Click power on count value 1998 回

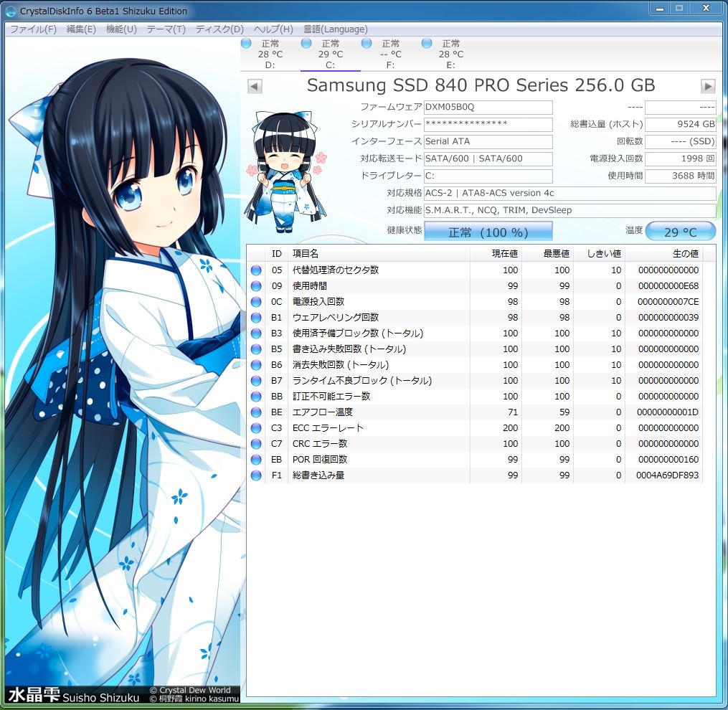(681, 158)
